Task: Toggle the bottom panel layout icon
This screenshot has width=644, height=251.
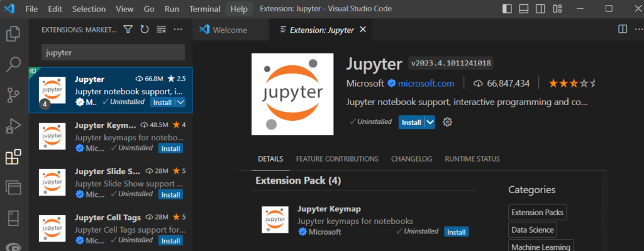Action: coord(524,9)
